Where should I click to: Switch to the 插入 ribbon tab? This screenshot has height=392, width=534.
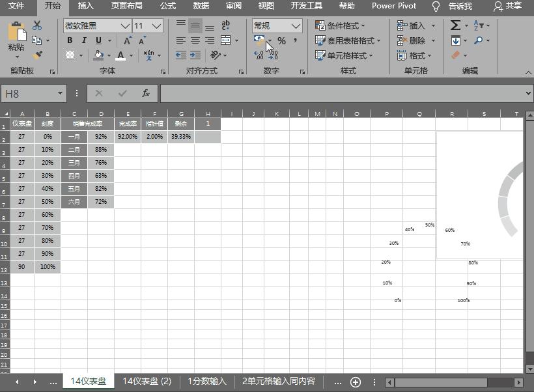click(x=87, y=6)
